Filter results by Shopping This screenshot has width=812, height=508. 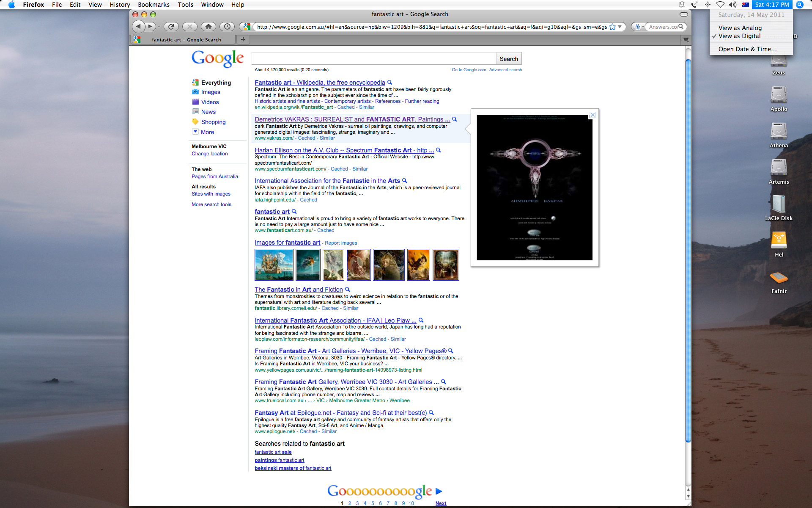[213, 122]
